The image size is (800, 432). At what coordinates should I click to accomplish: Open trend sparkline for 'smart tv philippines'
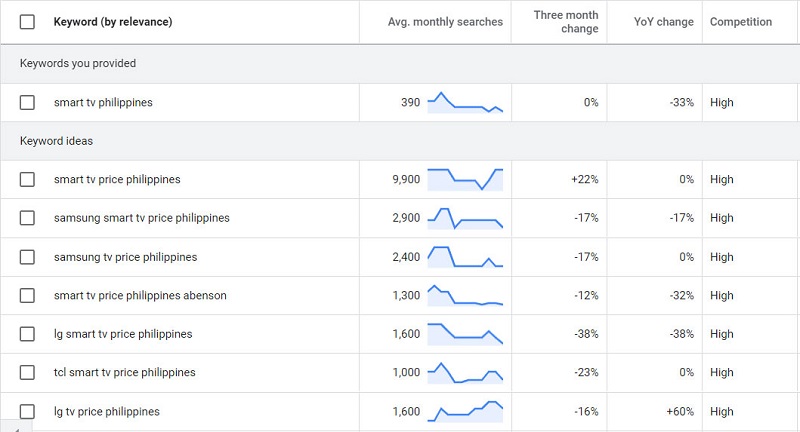[x=465, y=103]
